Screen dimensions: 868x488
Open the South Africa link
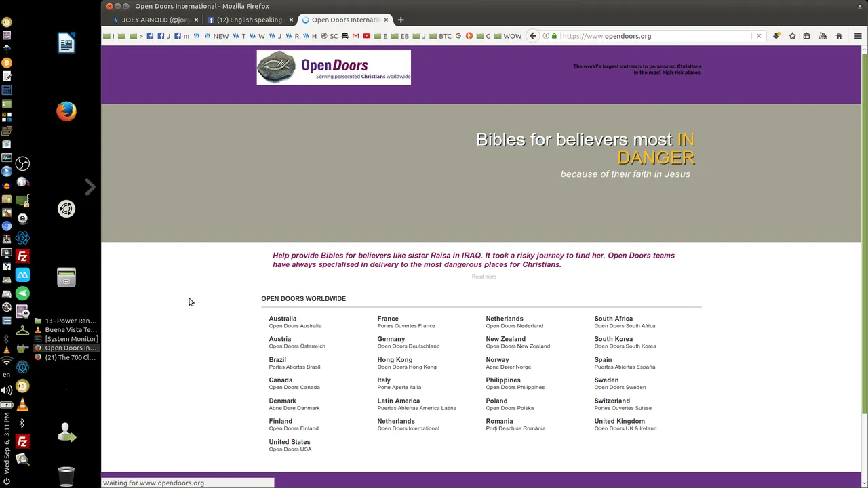click(x=614, y=319)
